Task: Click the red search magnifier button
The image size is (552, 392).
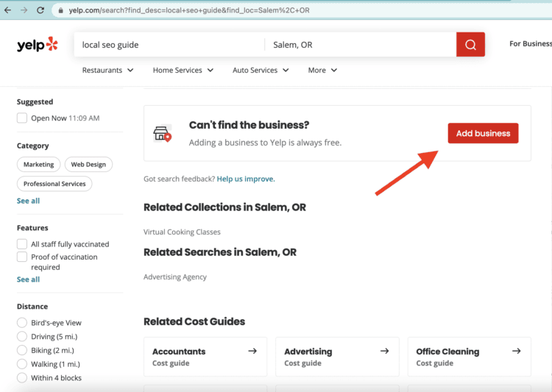Action: [x=470, y=44]
